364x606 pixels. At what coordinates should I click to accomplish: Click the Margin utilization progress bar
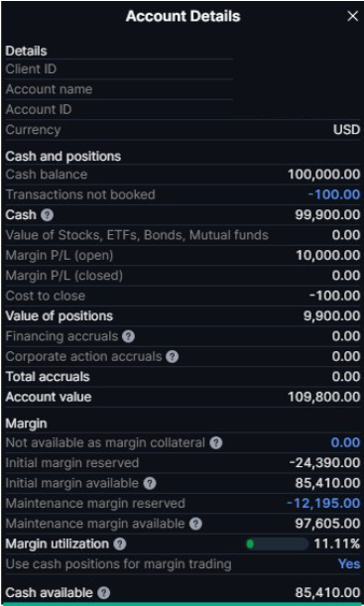[x=277, y=545]
